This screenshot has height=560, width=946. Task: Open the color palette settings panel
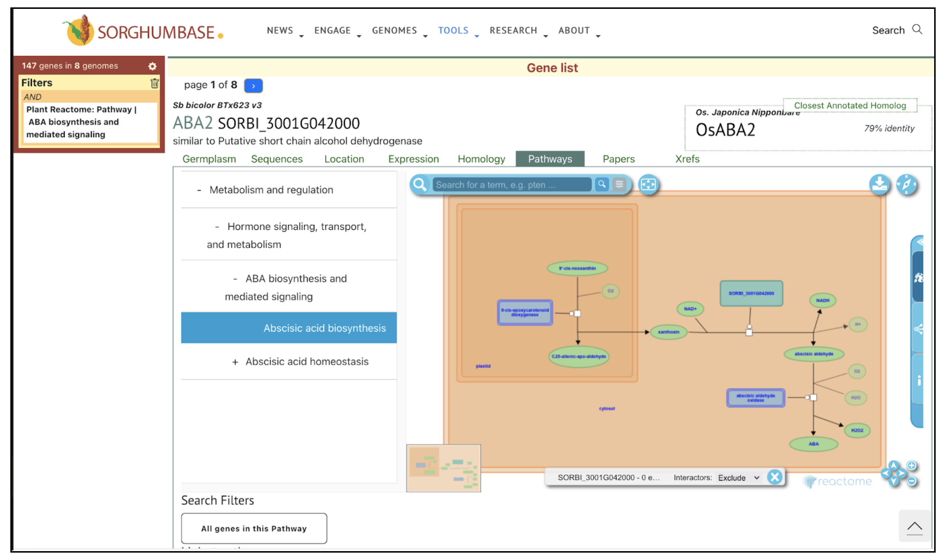point(918,278)
